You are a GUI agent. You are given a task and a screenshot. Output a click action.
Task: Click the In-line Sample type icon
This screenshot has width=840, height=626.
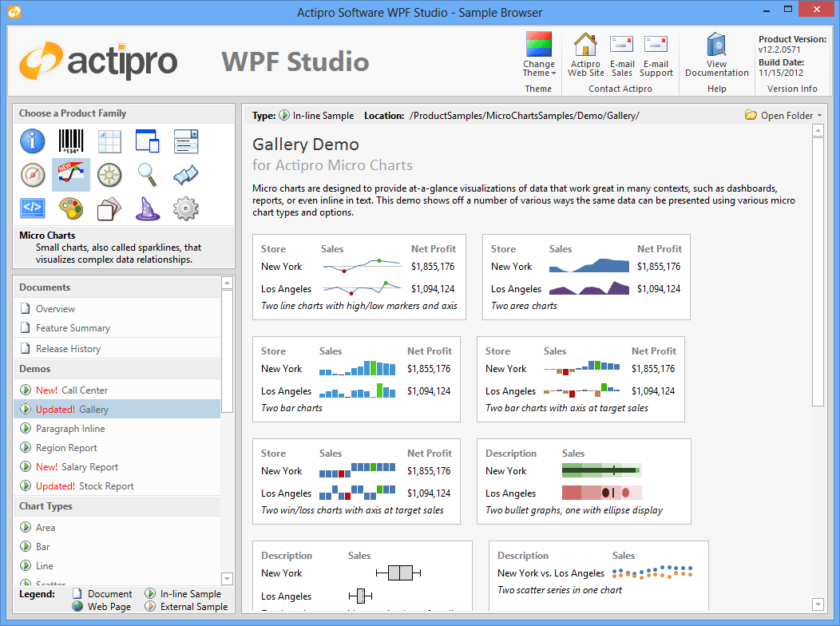coord(284,115)
